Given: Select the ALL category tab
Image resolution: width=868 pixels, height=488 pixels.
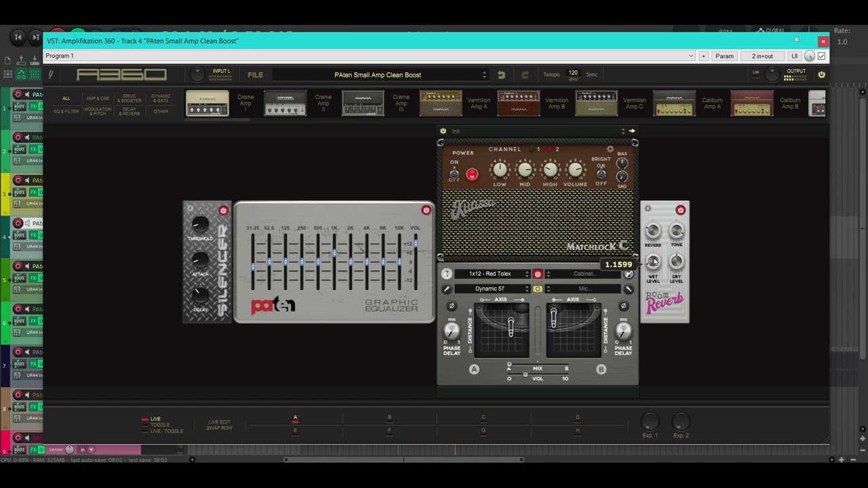Looking at the screenshot, I should pyautogui.click(x=66, y=98).
